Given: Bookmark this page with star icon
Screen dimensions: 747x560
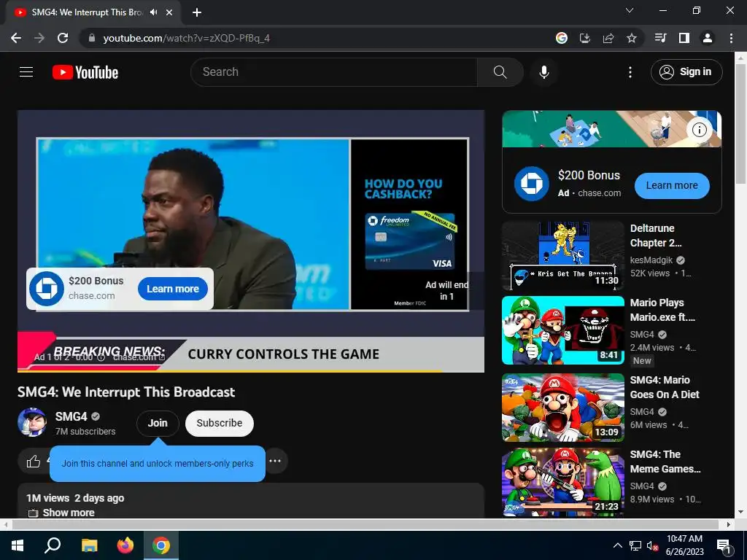Looking at the screenshot, I should click(631, 38).
